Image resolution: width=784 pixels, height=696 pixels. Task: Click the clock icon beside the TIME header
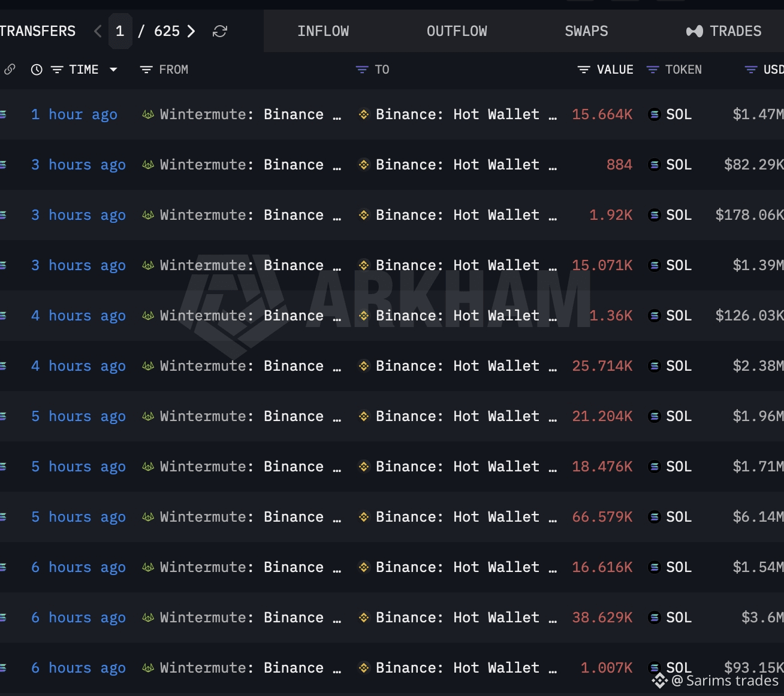click(37, 69)
